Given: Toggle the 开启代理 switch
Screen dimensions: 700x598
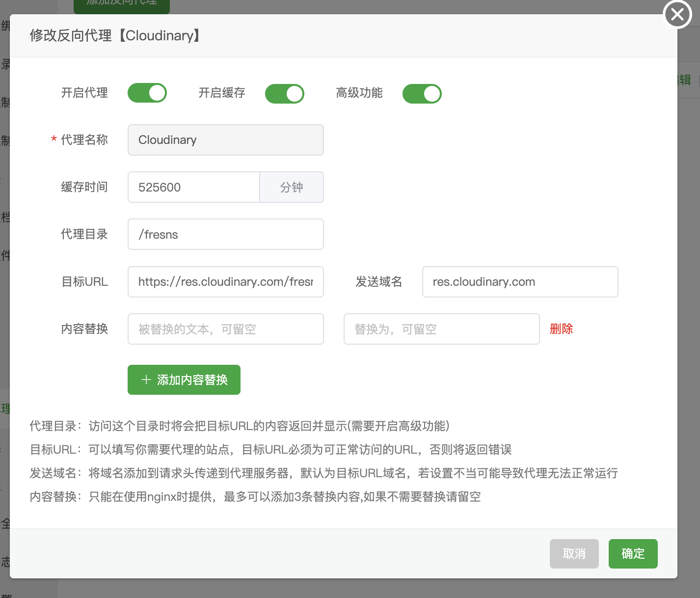Looking at the screenshot, I should point(147,93).
